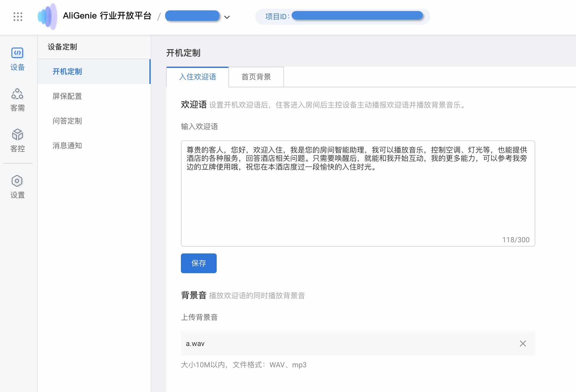Click the 保存 button
Image resolution: width=576 pixels, height=392 pixels.
pos(199,263)
